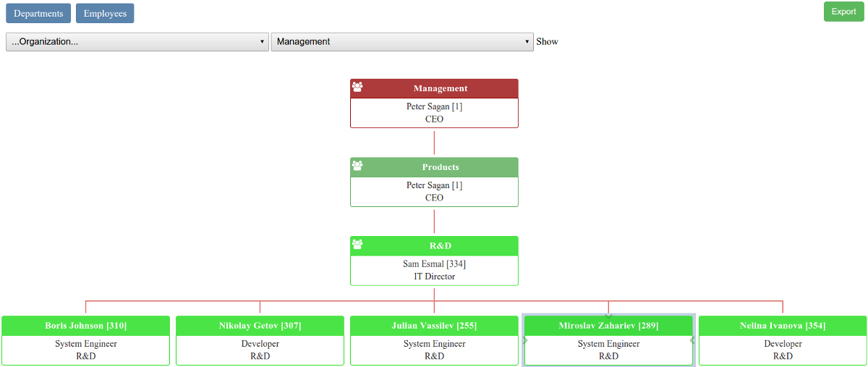Screen dimensions: 868x367
Task: Click the group icon on R&D node
Action: pos(357,244)
